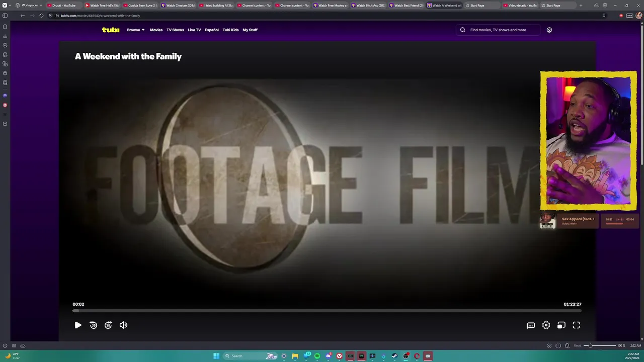Open the Bookmarks panel in the sidebar

(5, 27)
